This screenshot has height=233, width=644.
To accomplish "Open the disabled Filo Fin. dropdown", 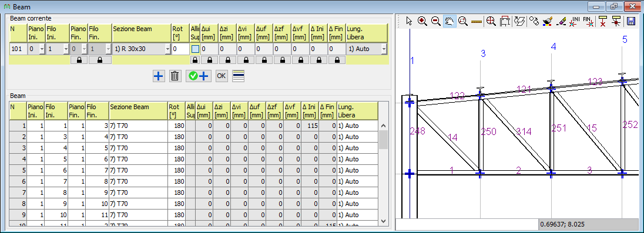I will [109, 49].
